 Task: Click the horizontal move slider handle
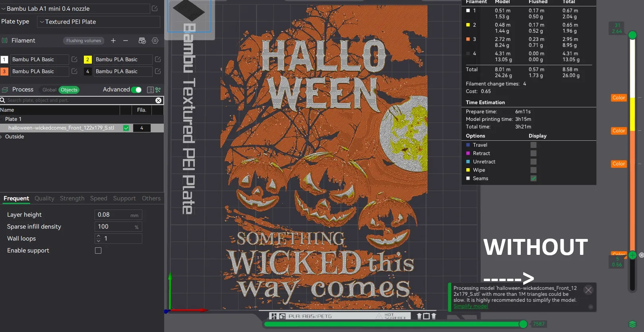524,324
